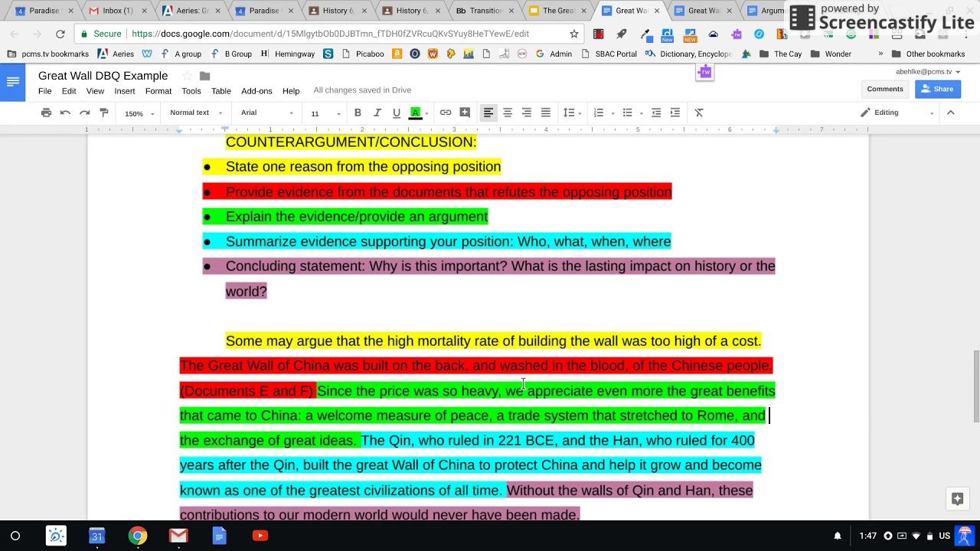The width and height of the screenshot is (980, 551).
Task: Set justified text alignment
Action: coord(545,112)
